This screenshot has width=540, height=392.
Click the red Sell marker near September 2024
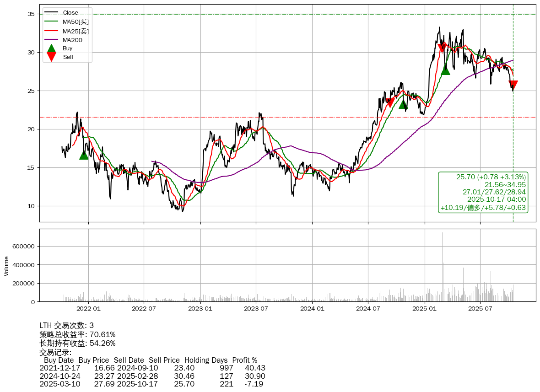click(390, 103)
